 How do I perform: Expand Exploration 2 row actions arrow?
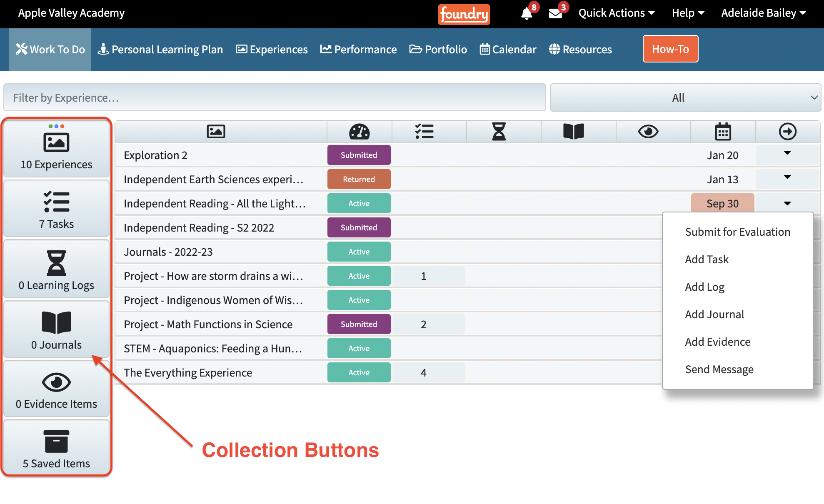[787, 153]
